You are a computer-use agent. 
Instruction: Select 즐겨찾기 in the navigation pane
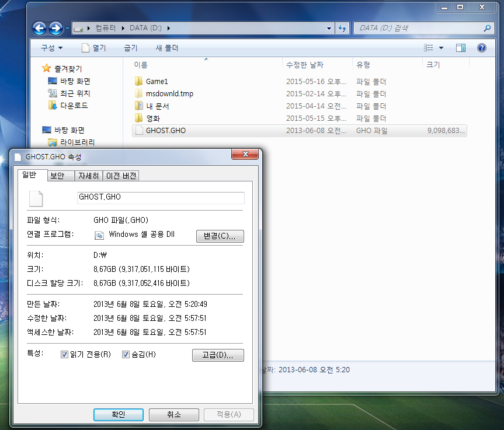pos(68,68)
